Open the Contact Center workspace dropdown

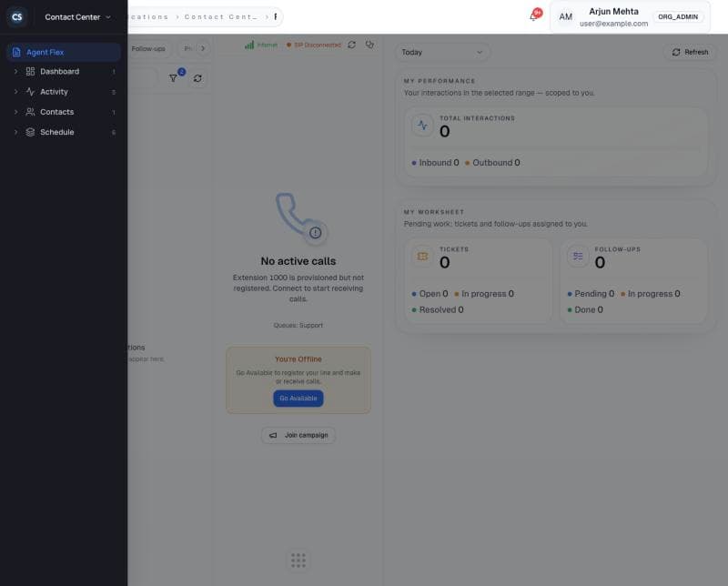(77, 17)
